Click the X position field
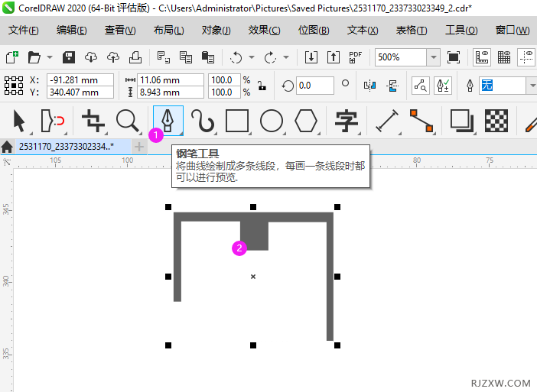Image resolution: width=537 pixels, height=392 pixels. pyautogui.click(x=80, y=80)
